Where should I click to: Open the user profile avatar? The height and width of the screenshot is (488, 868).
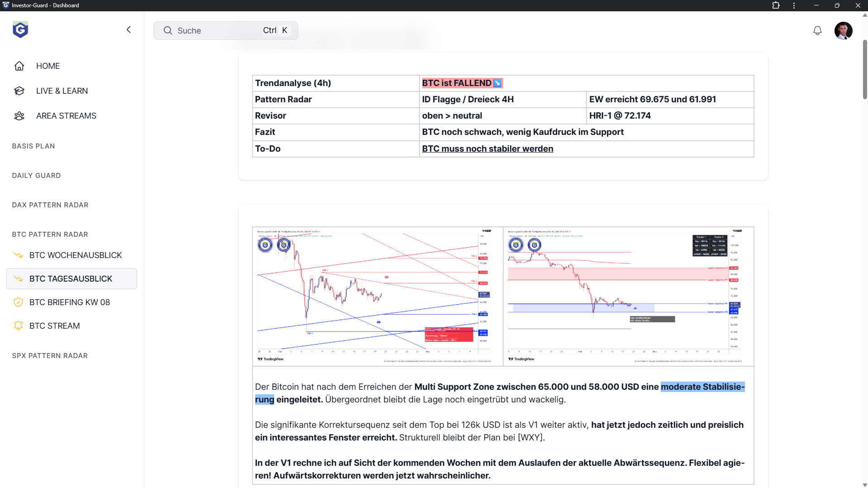pyautogui.click(x=843, y=31)
